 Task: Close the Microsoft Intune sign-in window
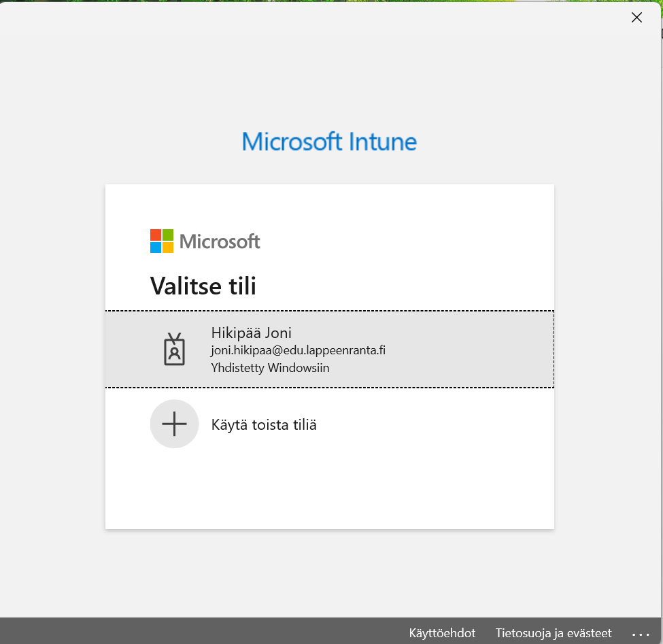point(636,17)
